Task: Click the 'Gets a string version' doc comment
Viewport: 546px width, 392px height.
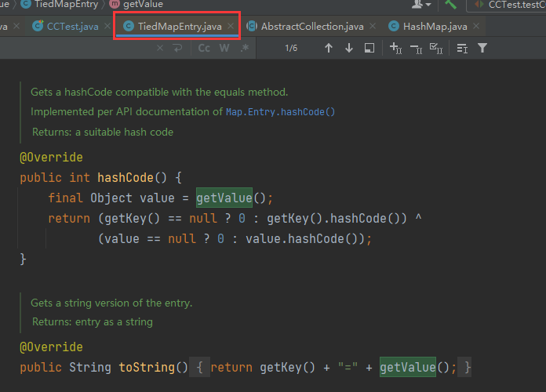Action: click(x=111, y=303)
